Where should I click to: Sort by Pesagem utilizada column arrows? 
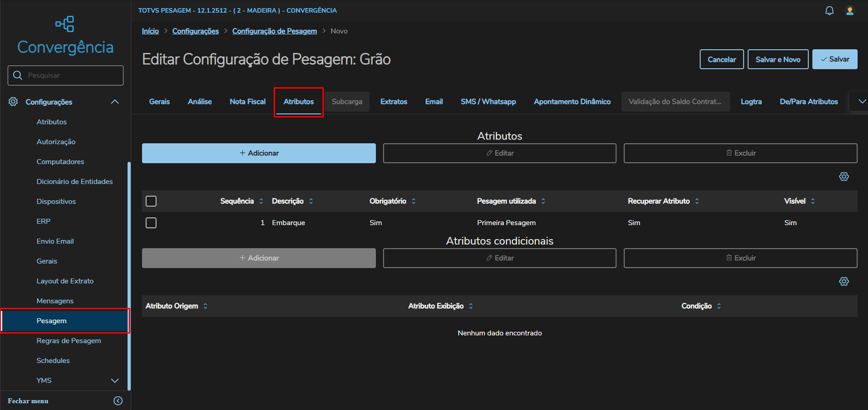(543, 201)
